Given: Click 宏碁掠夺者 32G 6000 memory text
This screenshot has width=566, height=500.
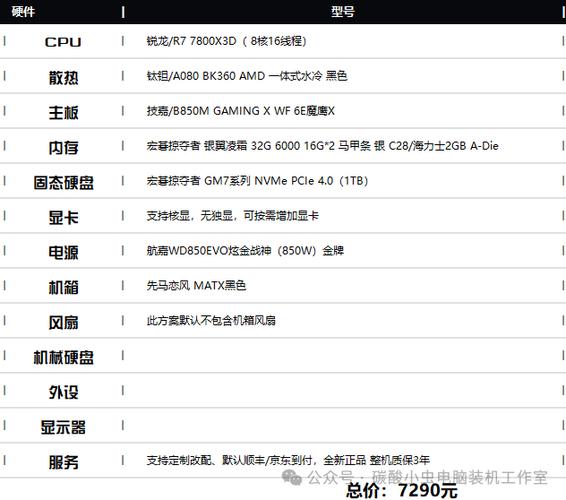Looking at the screenshot, I should click(322, 146).
